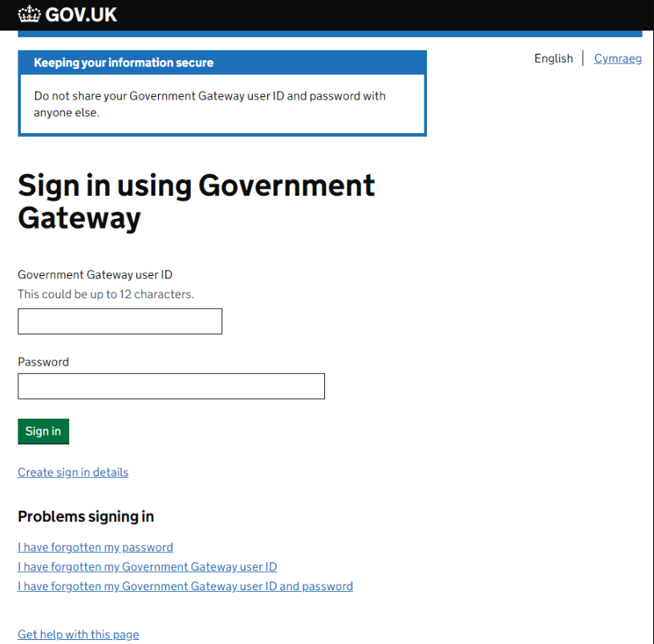Click the 'Problems signing in' heading
Viewport: 654px width, 644px height.
[86, 516]
